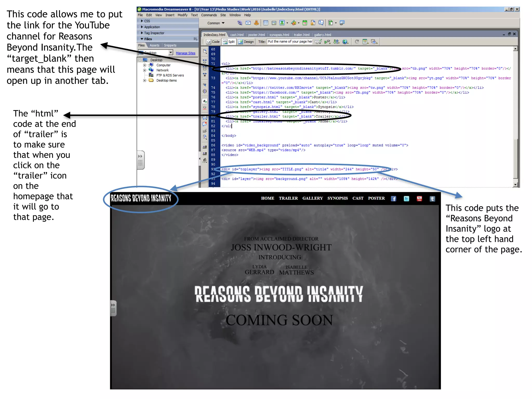The width and height of the screenshot is (532, 399).
Task: Expand the Computer tree node
Action: pyautogui.click(x=145, y=65)
